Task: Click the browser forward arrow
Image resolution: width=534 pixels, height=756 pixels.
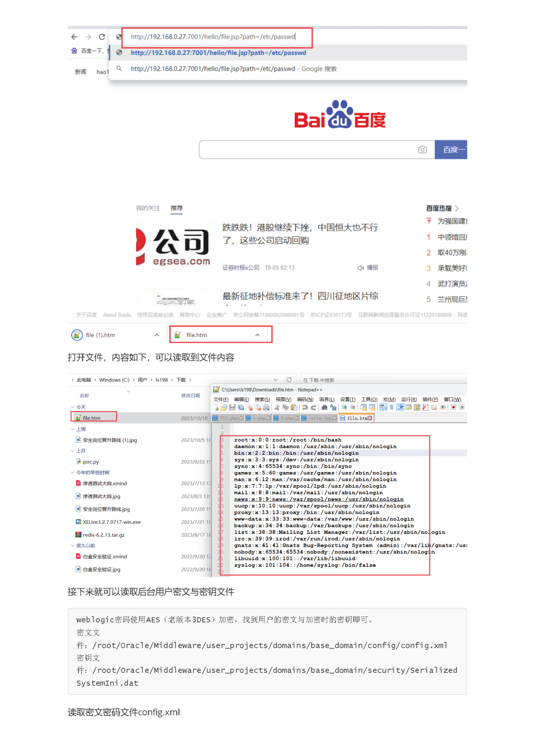Action: tap(88, 37)
